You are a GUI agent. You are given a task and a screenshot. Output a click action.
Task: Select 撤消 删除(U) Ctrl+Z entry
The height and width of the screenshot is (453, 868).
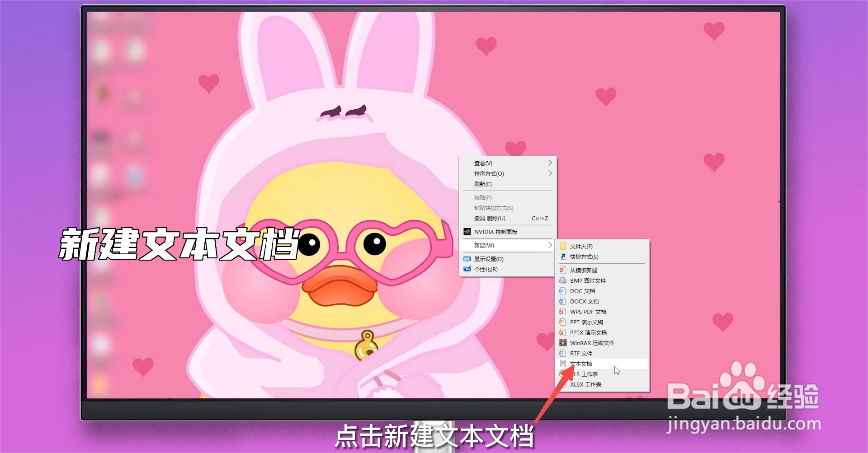(507, 218)
